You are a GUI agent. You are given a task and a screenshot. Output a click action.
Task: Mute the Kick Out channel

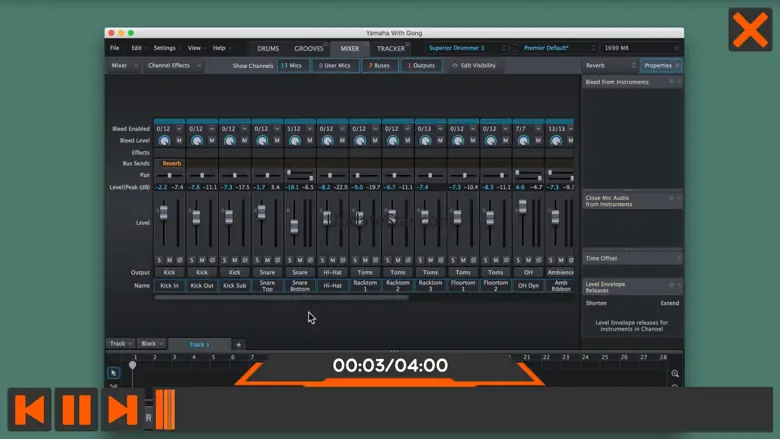click(202, 260)
